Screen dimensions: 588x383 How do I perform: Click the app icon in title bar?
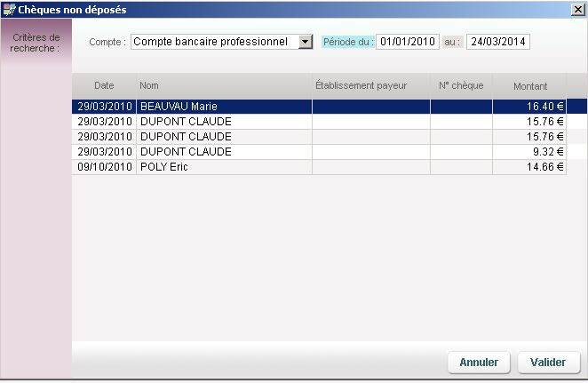point(9,10)
